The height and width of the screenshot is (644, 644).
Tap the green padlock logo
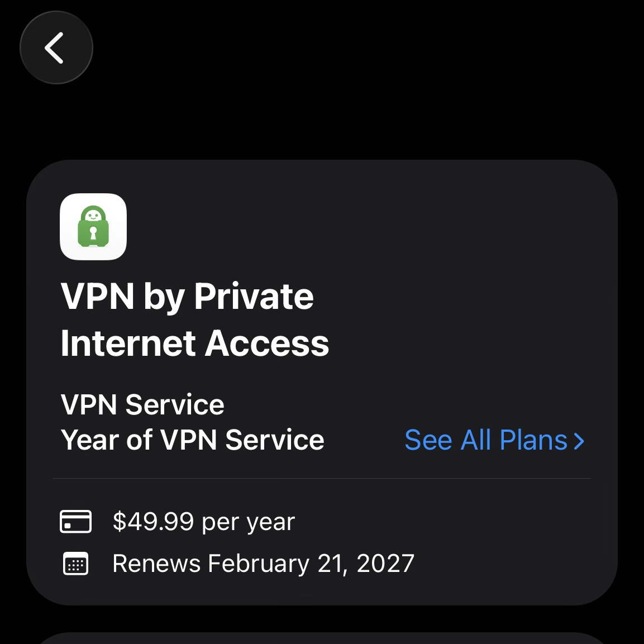93,228
